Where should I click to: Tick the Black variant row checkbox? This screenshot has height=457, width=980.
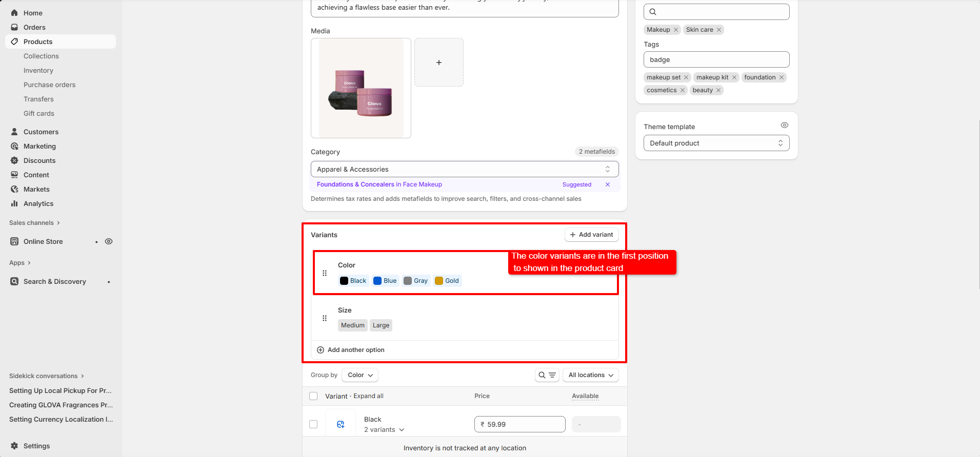tap(313, 424)
